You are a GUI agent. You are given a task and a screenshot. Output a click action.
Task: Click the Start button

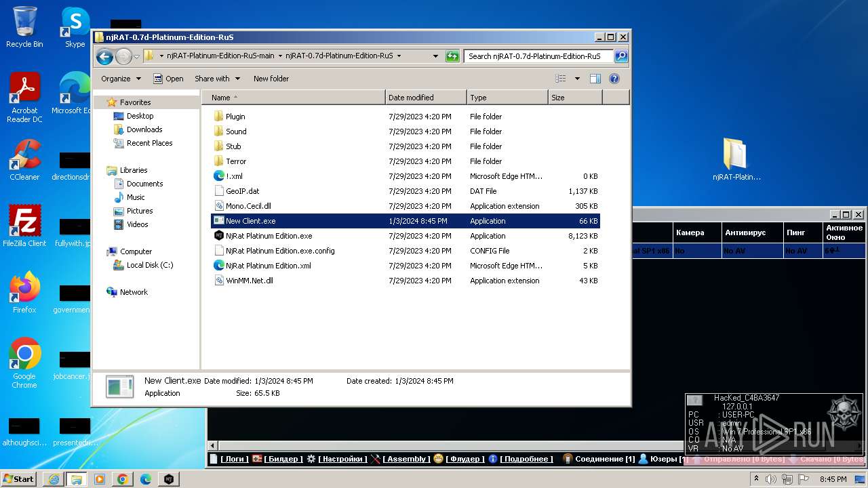pyautogui.click(x=19, y=479)
